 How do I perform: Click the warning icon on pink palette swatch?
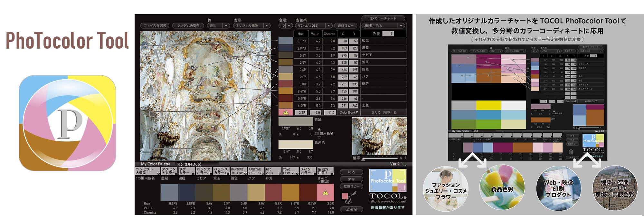pyautogui.click(x=325, y=193)
